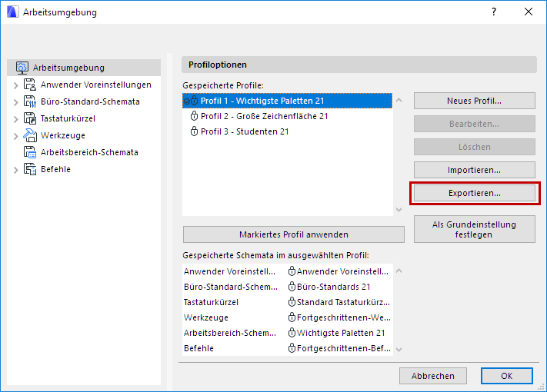Click the Werkzeuge hammer icon
This screenshot has width=547, height=392.
point(30,135)
